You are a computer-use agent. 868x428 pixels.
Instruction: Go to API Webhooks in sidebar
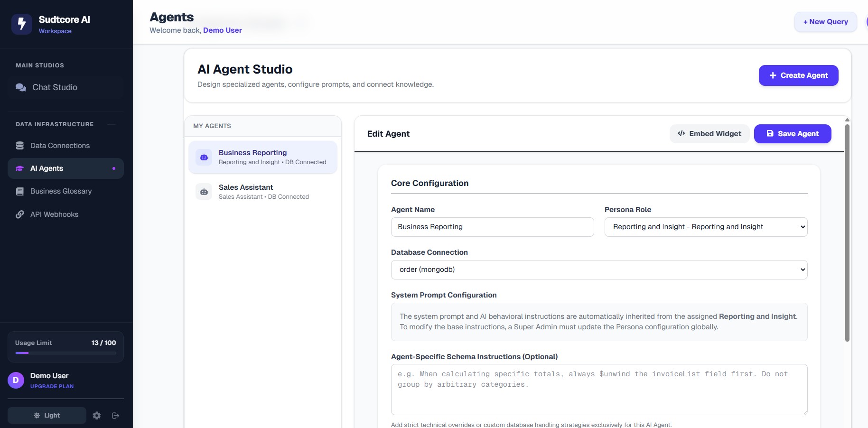(54, 214)
